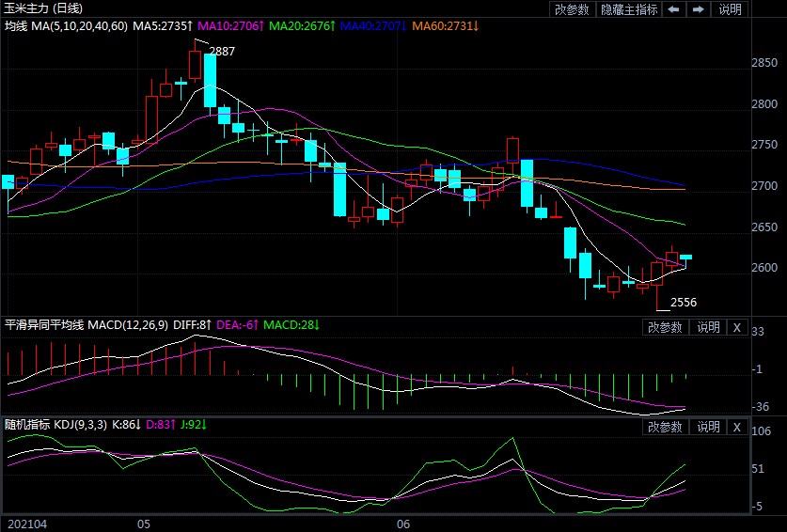
Task: Close the KDJ indicator panel
Action: point(737,427)
